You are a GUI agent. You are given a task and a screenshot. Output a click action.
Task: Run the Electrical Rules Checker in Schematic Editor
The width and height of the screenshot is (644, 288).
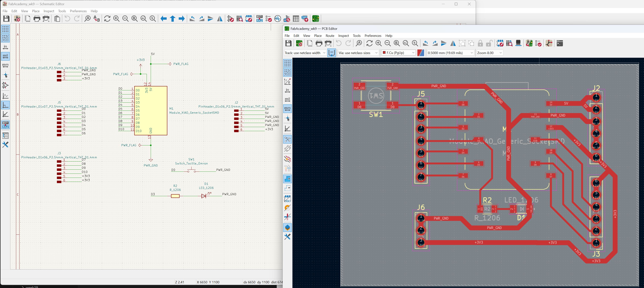[269, 19]
